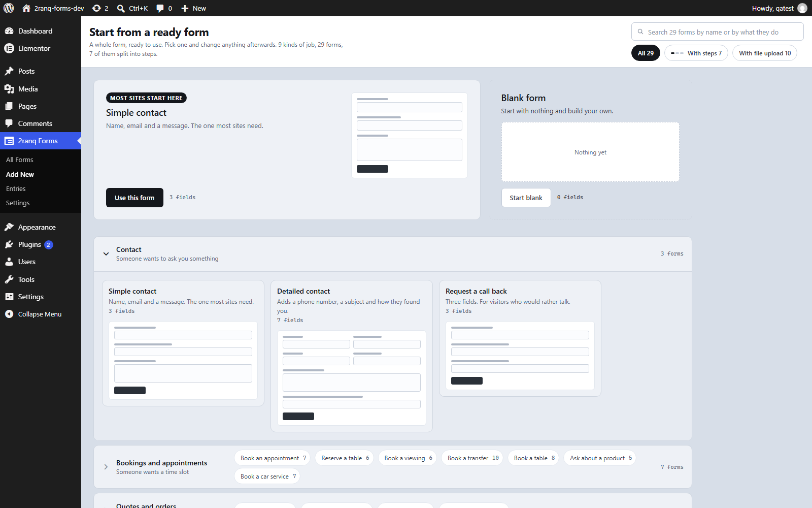The height and width of the screenshot is (508, 812).
Task: Open the qatest user avatar
Action: tap(802, 8)
